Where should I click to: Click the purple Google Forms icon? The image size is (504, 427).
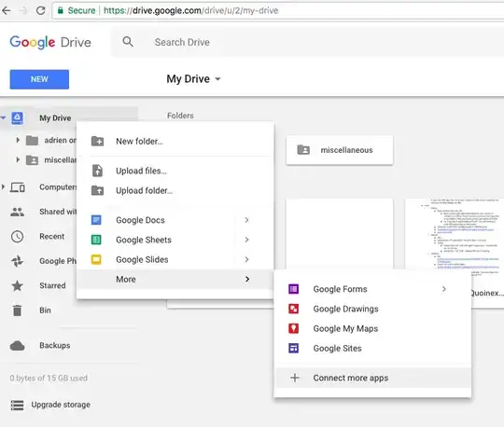click(293, 289)
